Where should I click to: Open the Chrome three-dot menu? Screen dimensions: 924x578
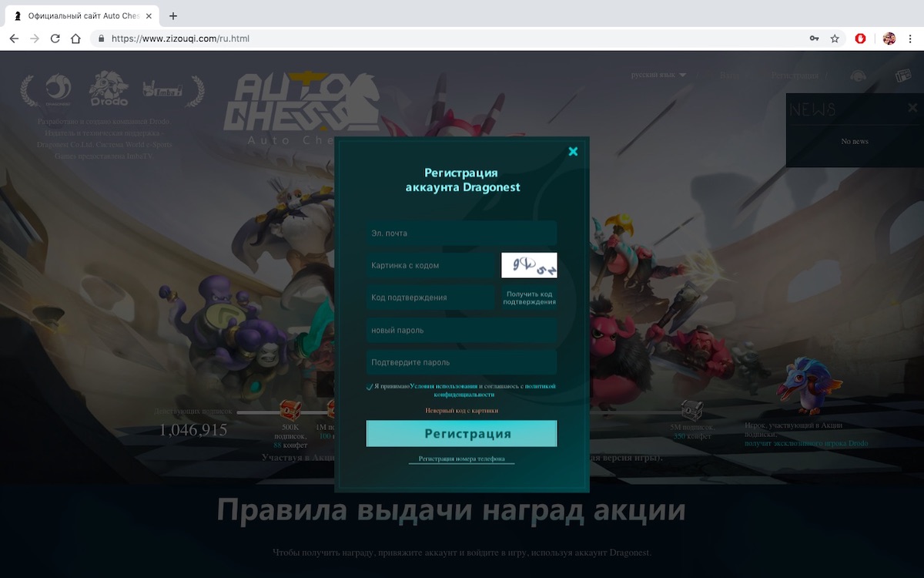tap(911, 39)
